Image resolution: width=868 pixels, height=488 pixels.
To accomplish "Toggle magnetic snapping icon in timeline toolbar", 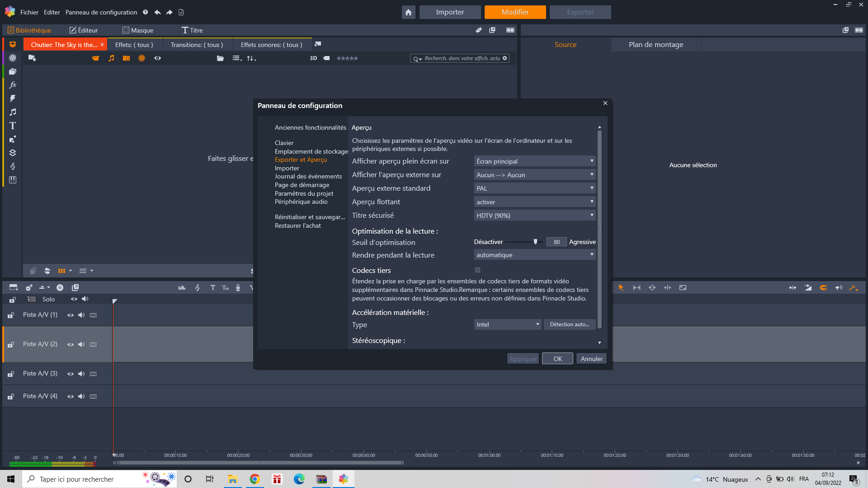I will coord(823,288).
